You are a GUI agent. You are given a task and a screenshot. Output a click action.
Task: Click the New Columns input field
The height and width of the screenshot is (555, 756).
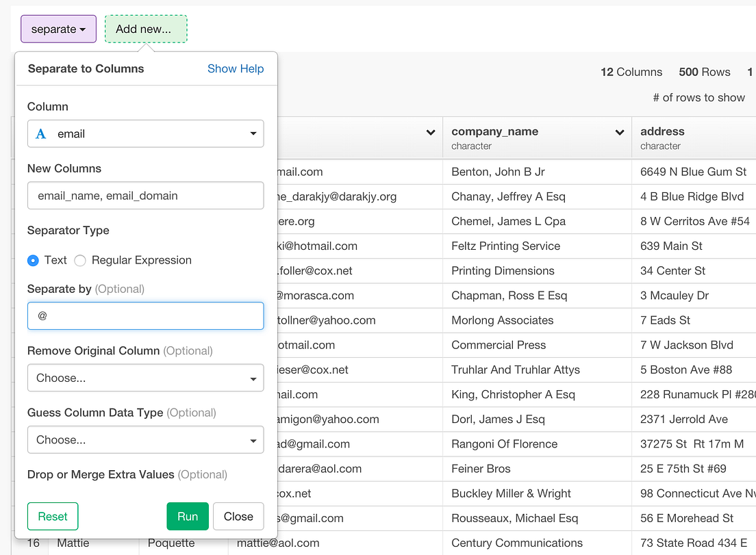pyautogui.click(x=145, y=195)
